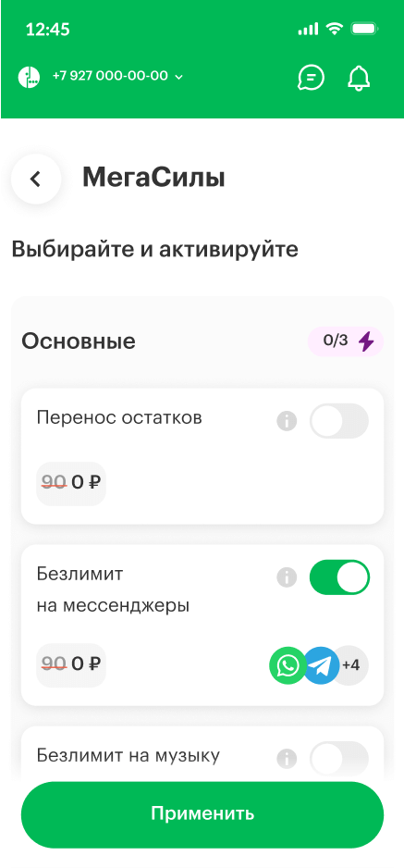Tap the MegaFon logo icon
Screen dimensions: 404x868
[x=29, y=77]
